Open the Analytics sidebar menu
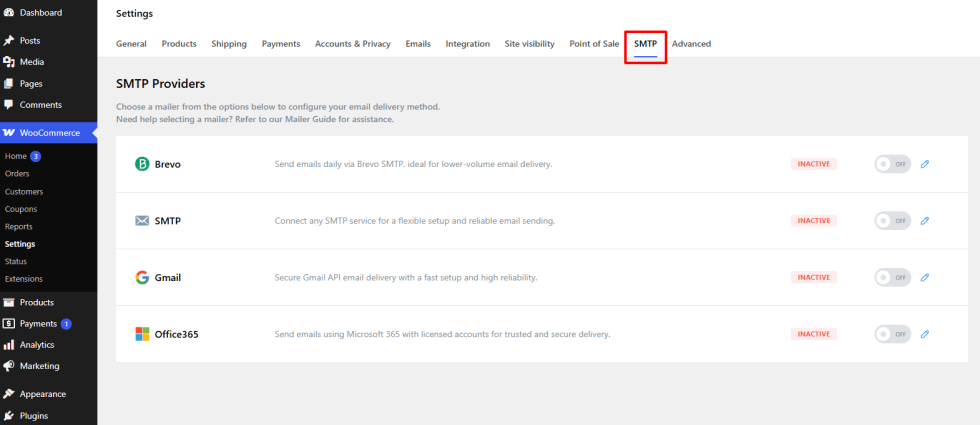This screenshot has height=425, width=980. tap(38, 345)
